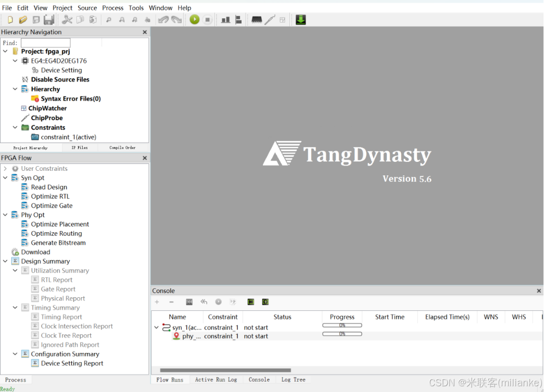Collapse the Configuration Summary node

coord(15,354)
